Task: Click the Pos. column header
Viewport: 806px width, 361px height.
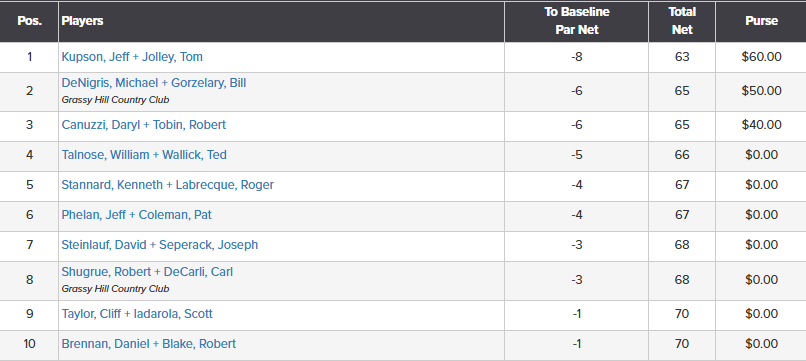Action: [x=29, y=21]
